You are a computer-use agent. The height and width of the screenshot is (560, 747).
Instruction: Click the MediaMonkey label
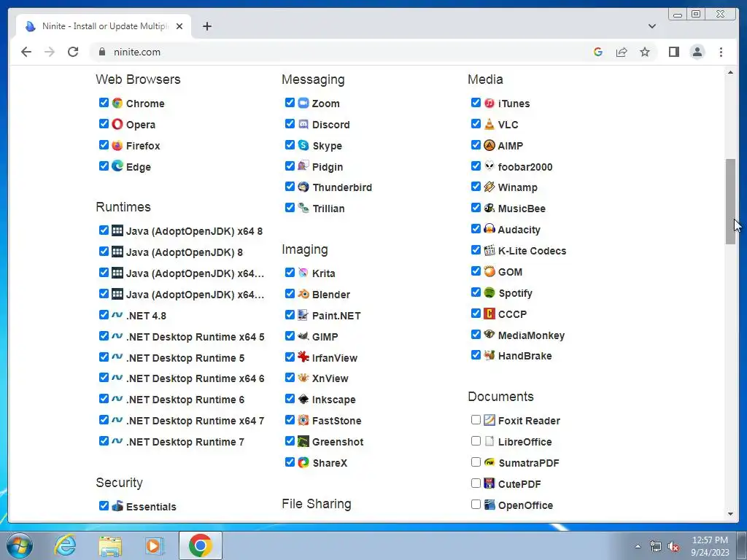click(531, 335)
